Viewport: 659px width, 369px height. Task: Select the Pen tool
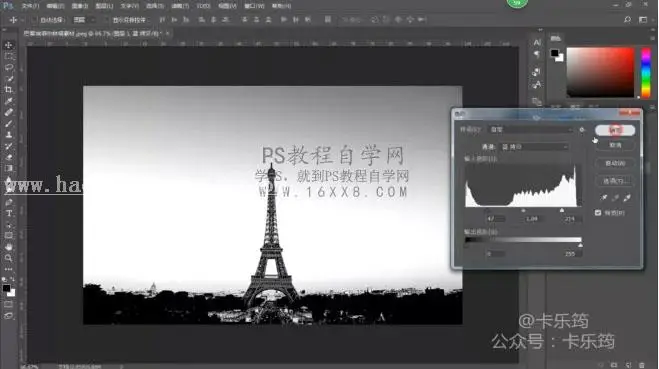[8, 202]
